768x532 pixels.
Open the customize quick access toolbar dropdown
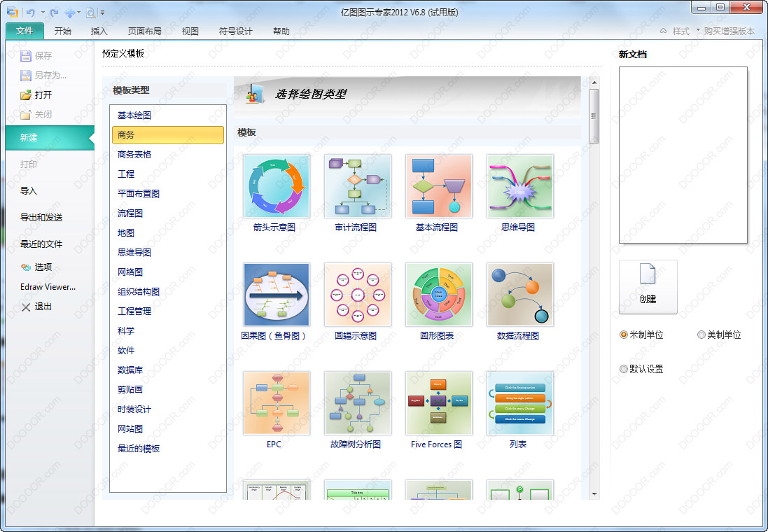(x=102, y=12)
